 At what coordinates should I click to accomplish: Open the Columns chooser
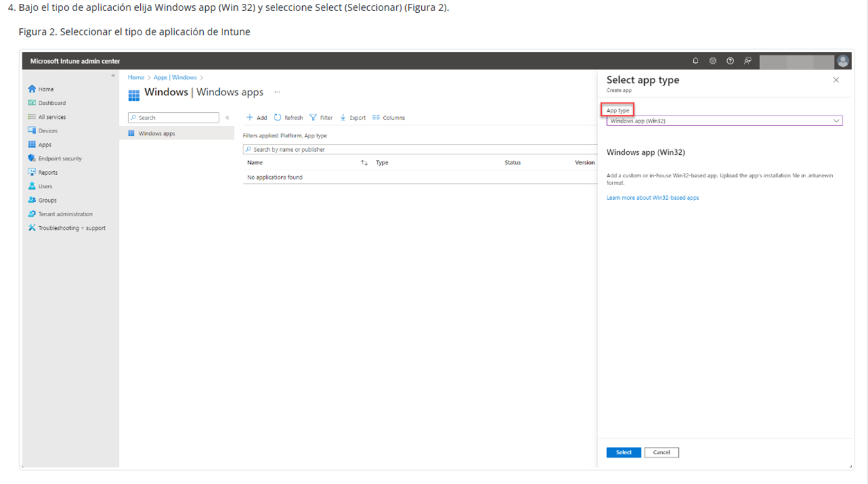(x=388, y=118)
